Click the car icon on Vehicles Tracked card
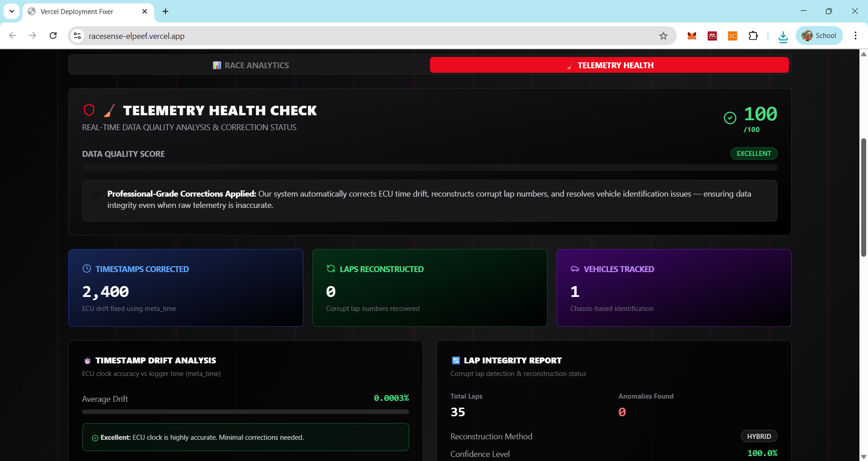 tap(575, 269)
